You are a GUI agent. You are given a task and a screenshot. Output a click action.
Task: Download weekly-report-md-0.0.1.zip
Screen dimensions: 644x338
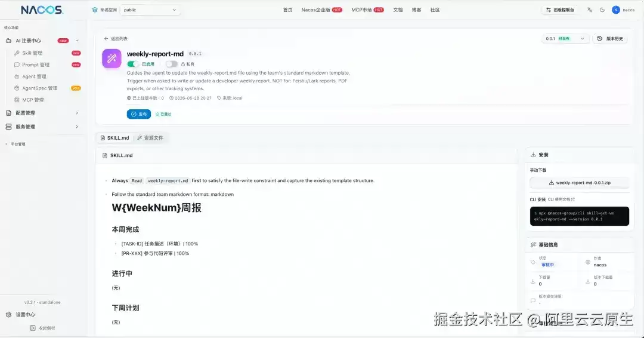(x=580, y=183)
